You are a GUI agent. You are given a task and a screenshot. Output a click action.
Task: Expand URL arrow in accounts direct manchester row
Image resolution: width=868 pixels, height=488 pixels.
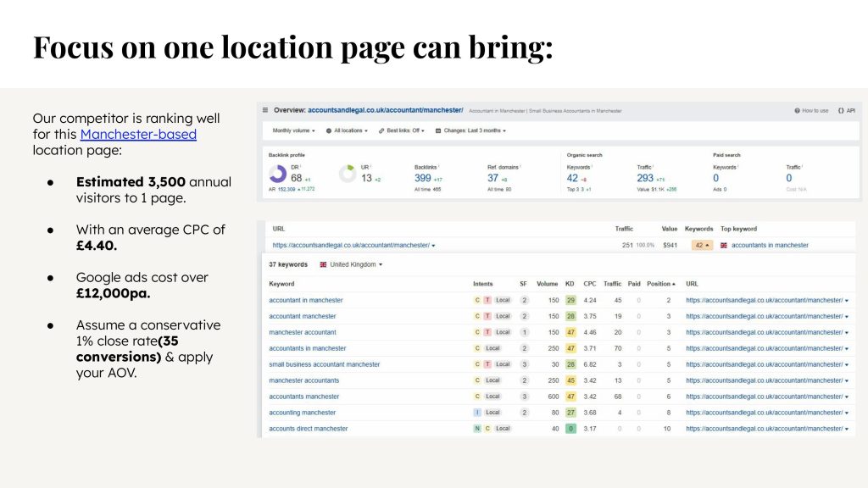pos(847,430)
